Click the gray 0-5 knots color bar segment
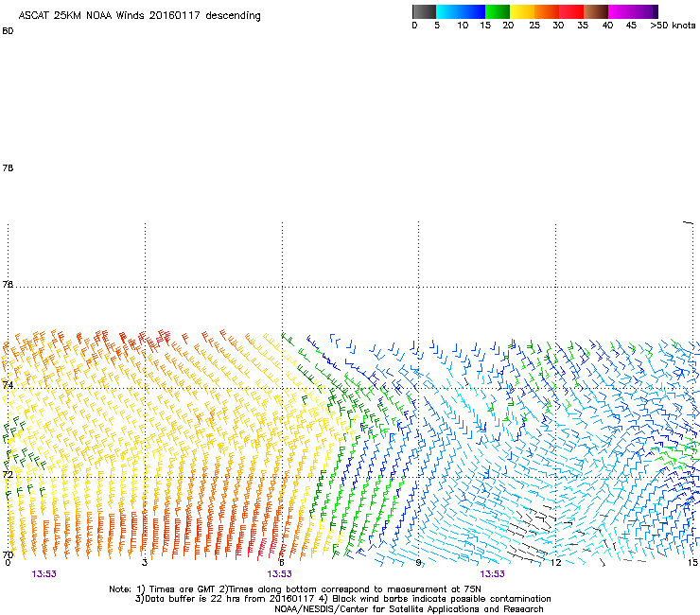The height and width of the screenshot is (615, 700). click(424, 11)
